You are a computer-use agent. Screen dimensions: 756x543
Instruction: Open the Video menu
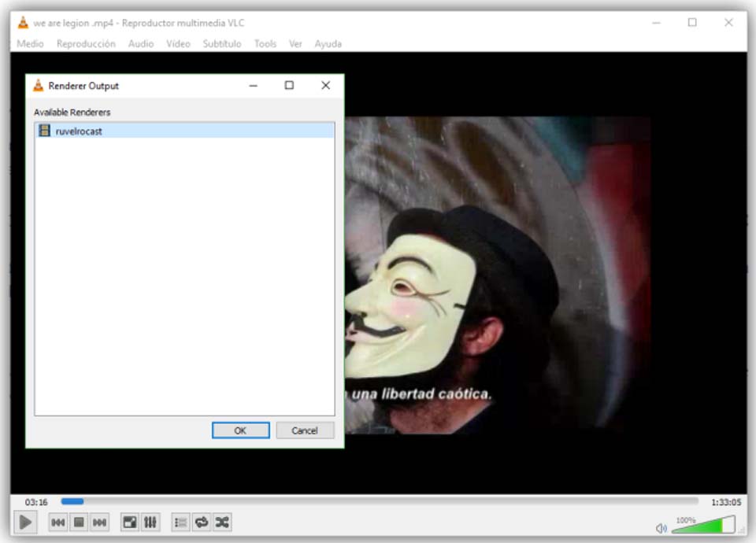pos(179,44)
